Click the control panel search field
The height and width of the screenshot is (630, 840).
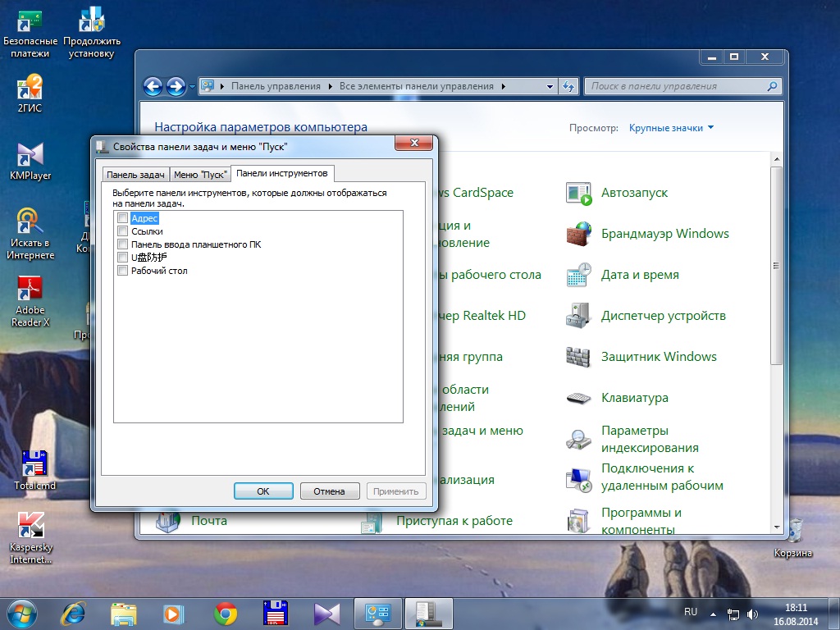(x=677, y=86)
